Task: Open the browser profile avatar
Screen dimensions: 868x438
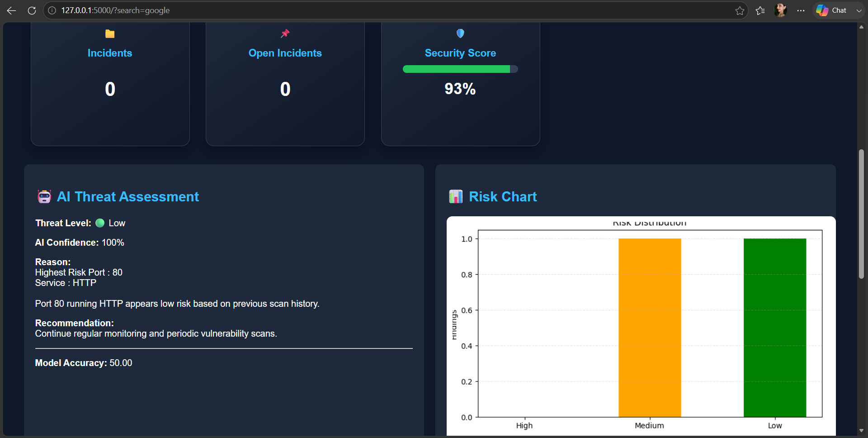Action: point(781,10)
